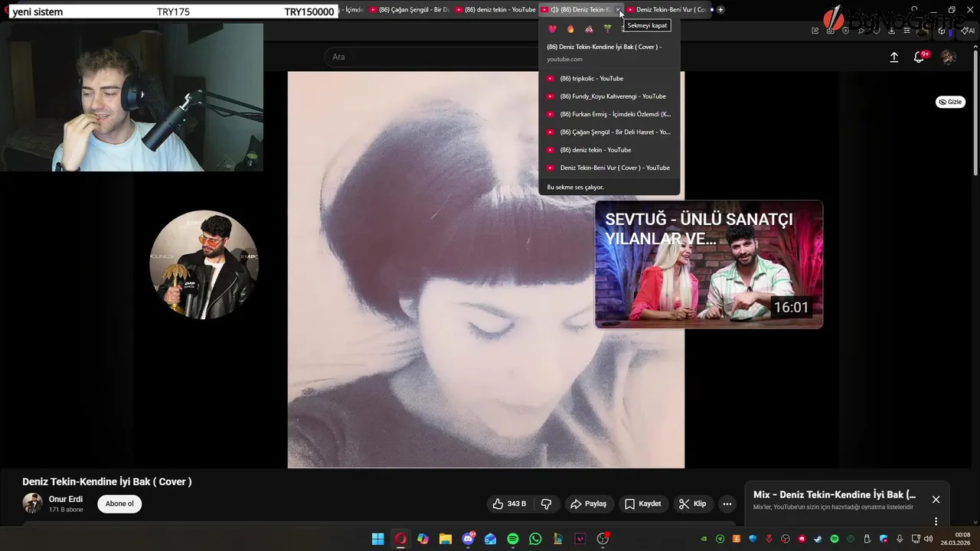The height and width of the screenshot is (551, 980).
Task: Open the YouTube notifications bell
Action: [920, 57]
